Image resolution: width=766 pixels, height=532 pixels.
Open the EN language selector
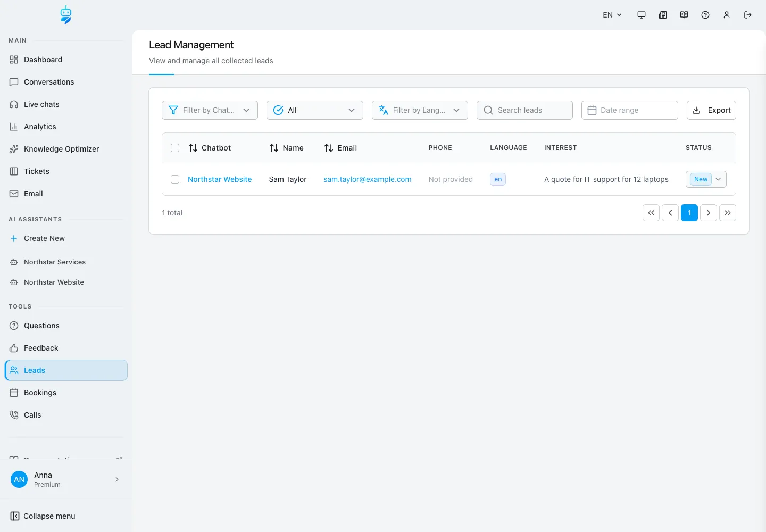pos(612,15)
